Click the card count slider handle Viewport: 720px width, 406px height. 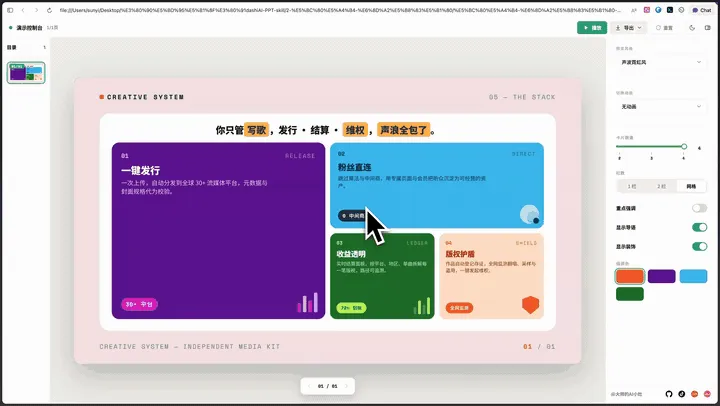pyautogui.click(x=684, y=147)
